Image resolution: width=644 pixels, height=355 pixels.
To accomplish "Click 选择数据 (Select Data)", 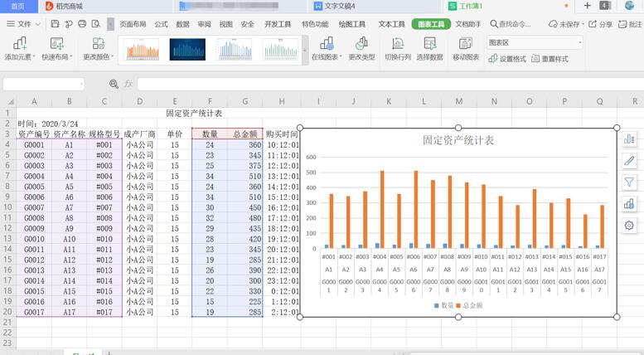I will (x=429, y=48).
